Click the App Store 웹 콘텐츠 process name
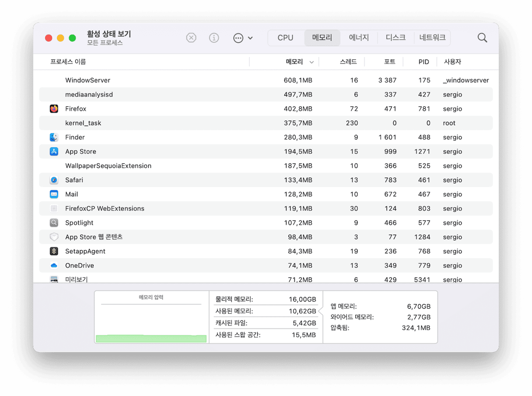Image resolution: width=532 pixels, height=396 pixels. click(94, 237)
